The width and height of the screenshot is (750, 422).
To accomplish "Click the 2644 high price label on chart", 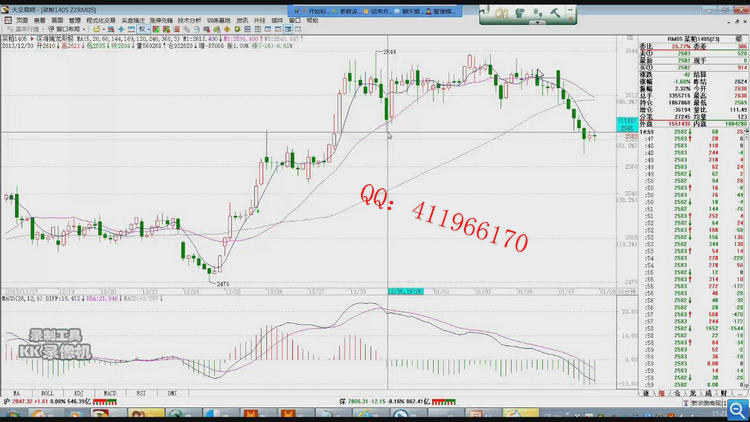I will (390, 52).
